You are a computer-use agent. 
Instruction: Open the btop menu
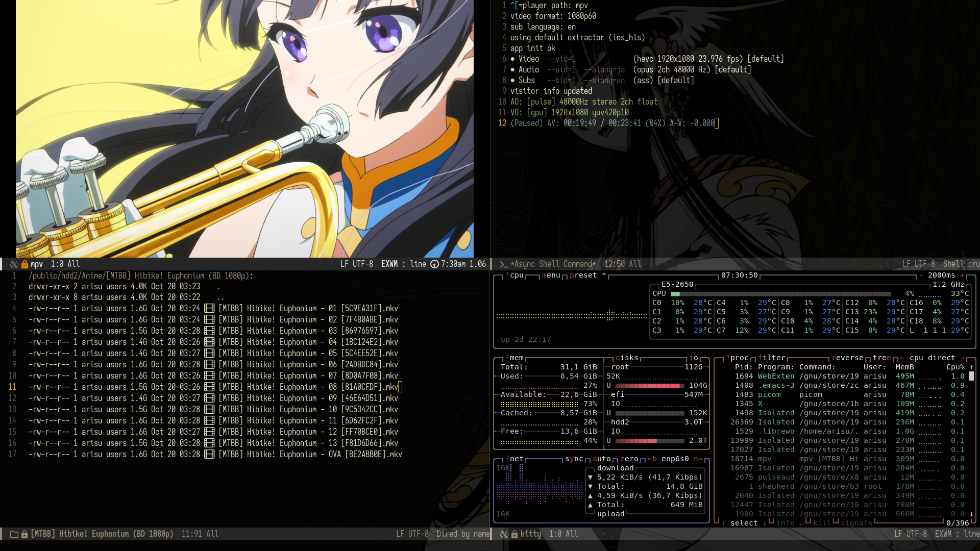point(551,275)
